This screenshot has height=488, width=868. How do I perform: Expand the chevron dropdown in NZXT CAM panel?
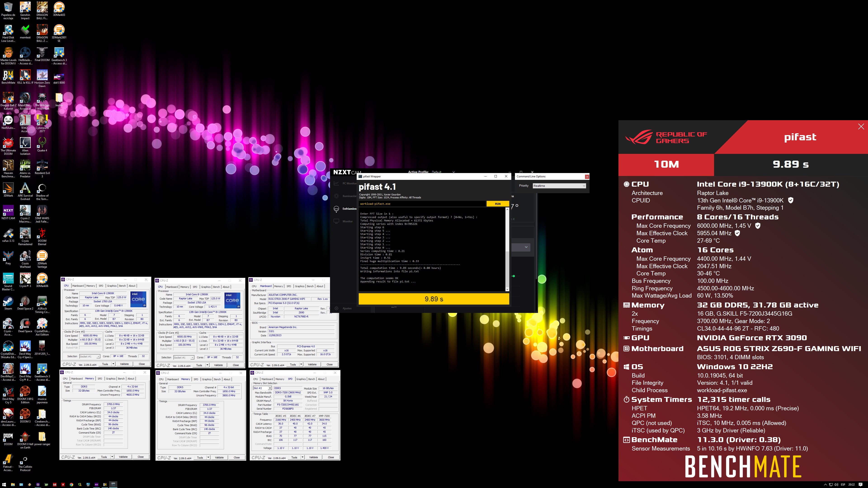pos(526,247)
